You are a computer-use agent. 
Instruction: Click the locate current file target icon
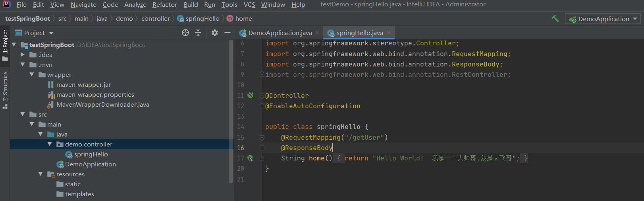point(185,33)
